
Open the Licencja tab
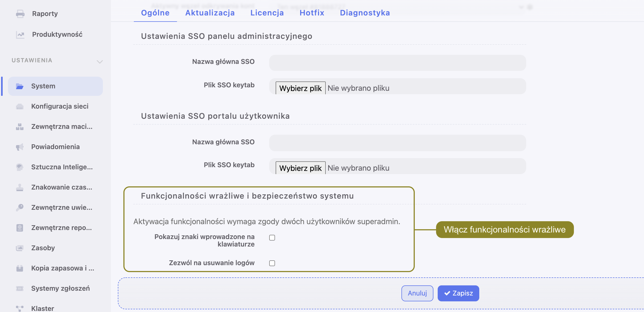click(267, 13)
